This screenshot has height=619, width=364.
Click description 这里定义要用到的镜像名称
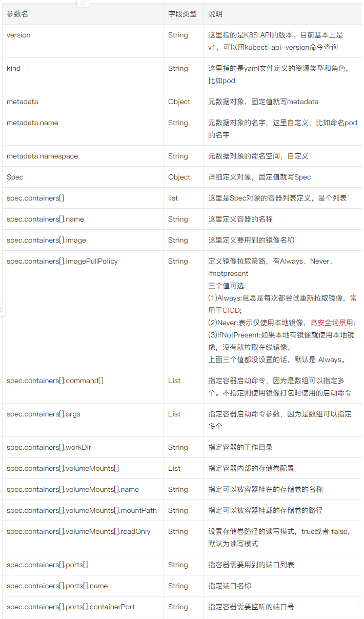pos(251,240)
